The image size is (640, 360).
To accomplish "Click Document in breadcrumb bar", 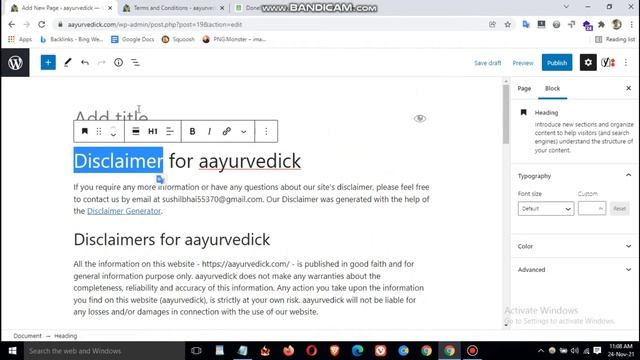I will tap(27, 336).
